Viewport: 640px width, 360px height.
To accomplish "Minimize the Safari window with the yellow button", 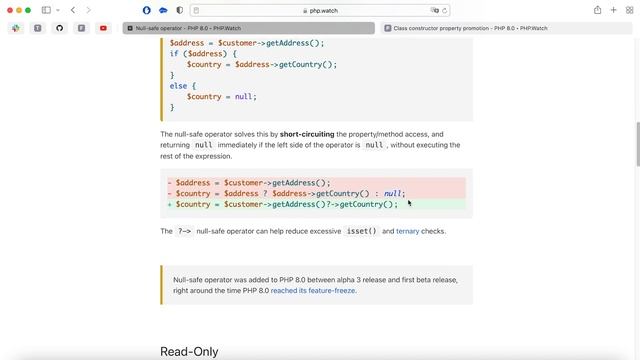I will click(19, 10).
